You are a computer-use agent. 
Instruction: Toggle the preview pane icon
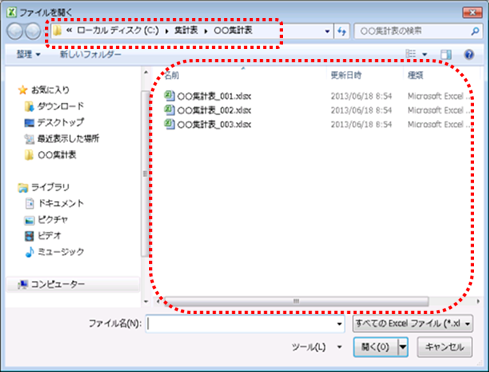[x=446, y=54]
